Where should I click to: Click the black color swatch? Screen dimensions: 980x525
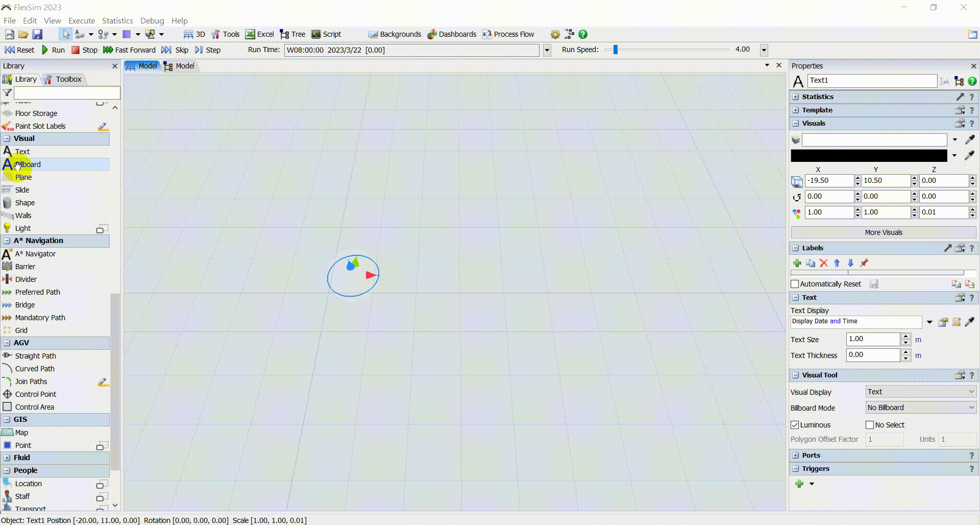868,156
